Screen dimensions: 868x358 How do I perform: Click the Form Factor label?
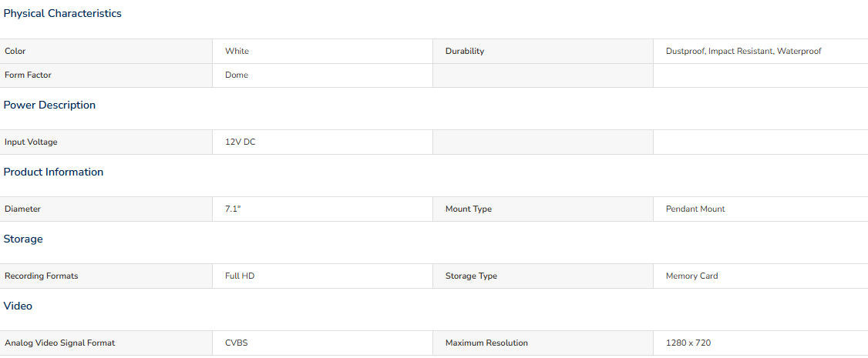click(x=28, y=75)
